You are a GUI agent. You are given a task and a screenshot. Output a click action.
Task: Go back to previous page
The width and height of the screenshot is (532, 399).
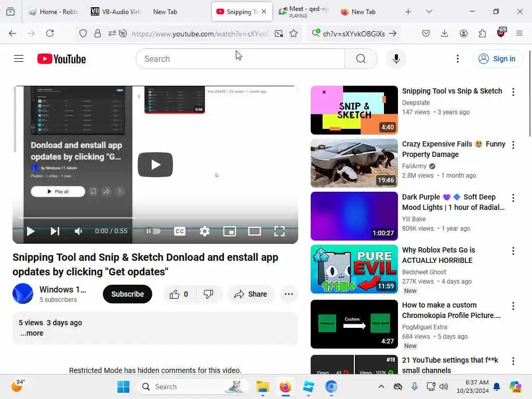(x=12, y=33)
